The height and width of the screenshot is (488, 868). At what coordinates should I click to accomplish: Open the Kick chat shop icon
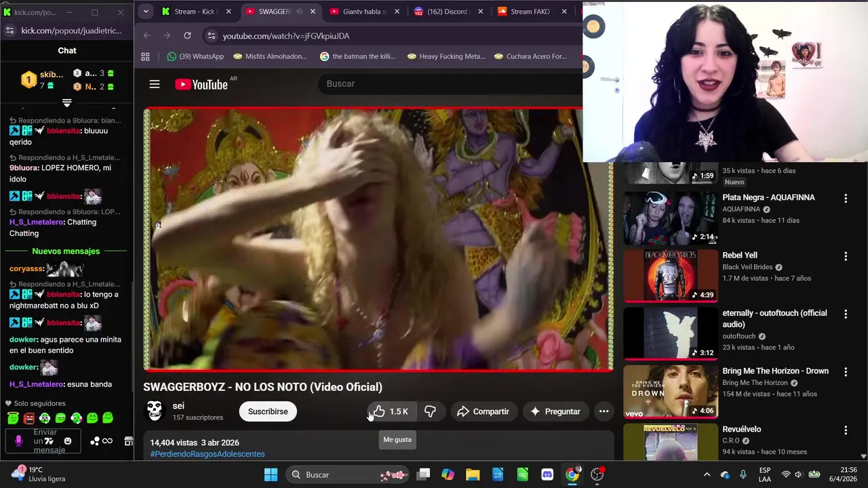pos(128,441)
